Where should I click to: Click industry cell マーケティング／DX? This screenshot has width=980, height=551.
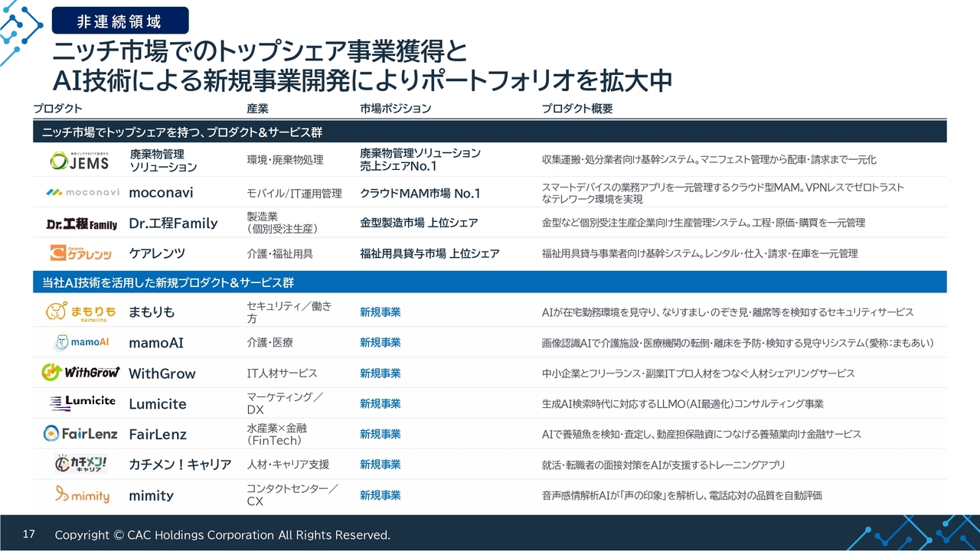point(285,403)
